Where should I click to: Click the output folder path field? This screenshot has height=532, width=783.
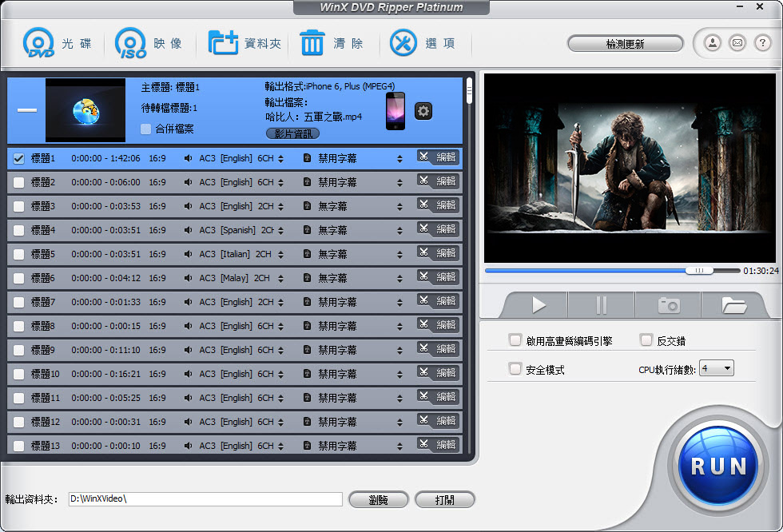point(205,499)
